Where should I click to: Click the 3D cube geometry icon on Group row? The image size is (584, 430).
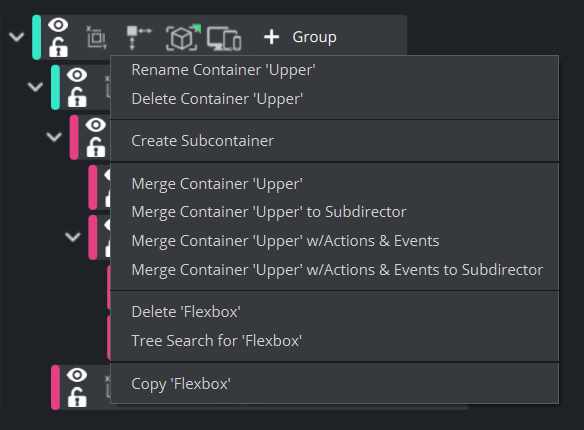click(182, 37)
